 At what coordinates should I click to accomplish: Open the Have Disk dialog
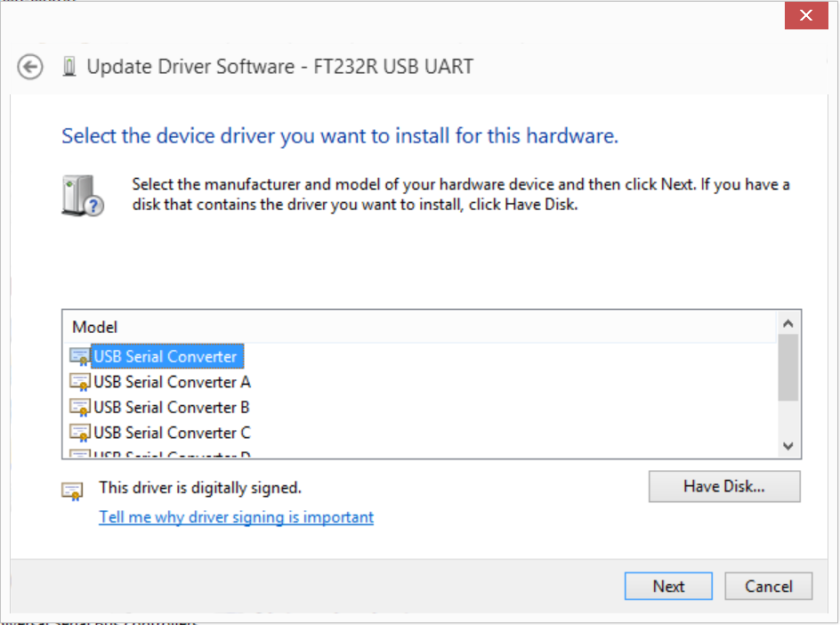click(x=724, y=487)
